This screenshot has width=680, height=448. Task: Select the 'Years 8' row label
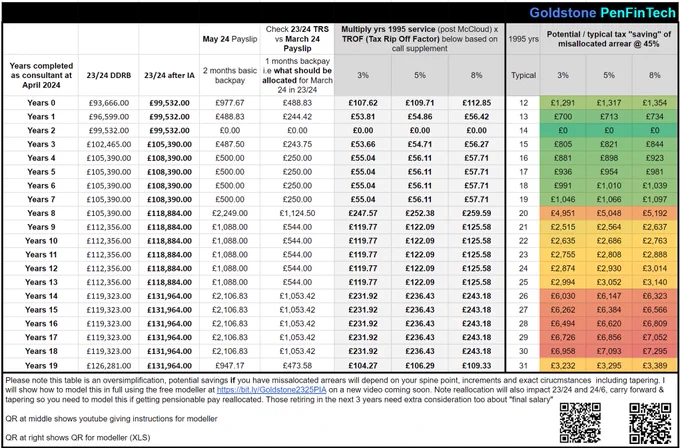pyautogui.click(x=41, y=213)
